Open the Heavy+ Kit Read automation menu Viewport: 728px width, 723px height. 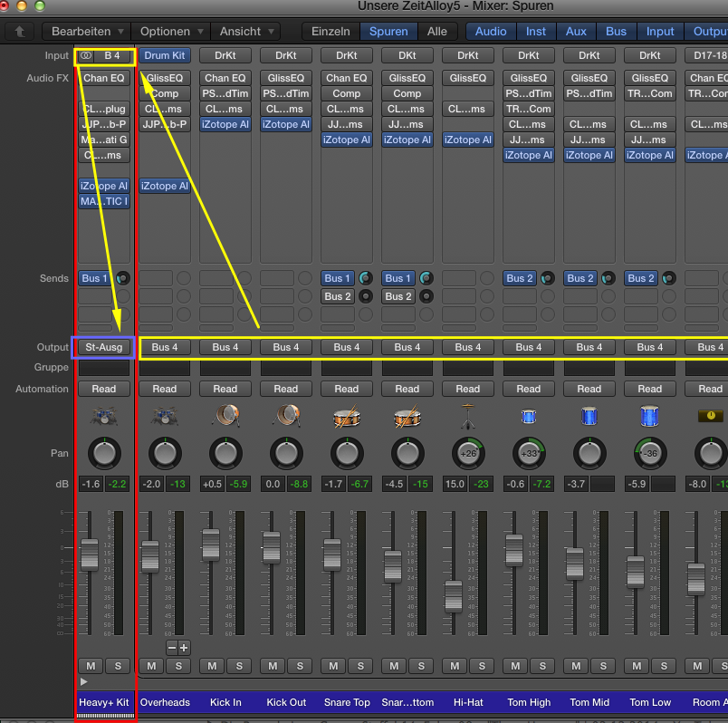click(104, 389)
